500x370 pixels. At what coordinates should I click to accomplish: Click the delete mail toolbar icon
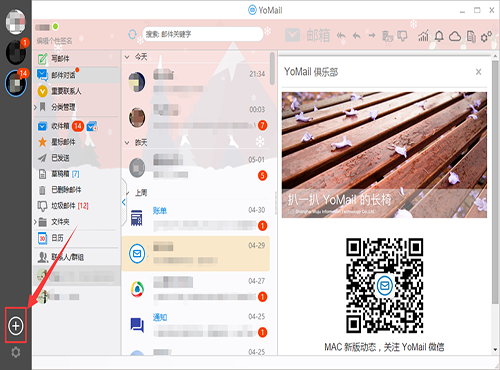387,36
